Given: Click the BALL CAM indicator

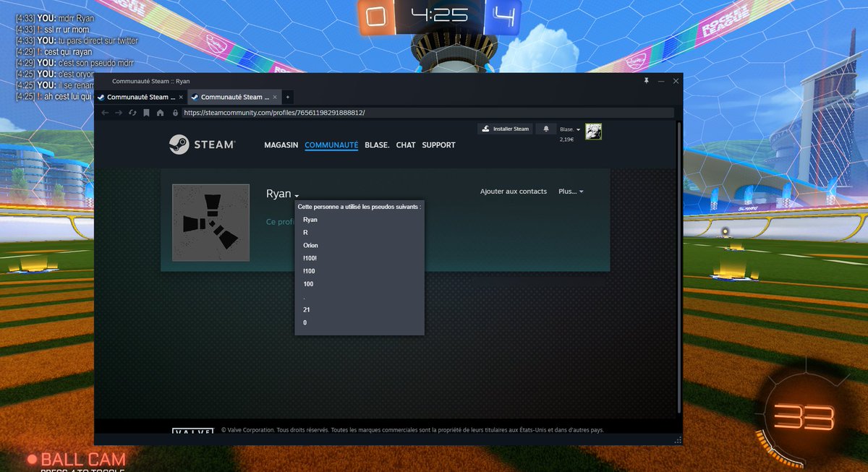Looking at the screenshot, I should point(76,459).
